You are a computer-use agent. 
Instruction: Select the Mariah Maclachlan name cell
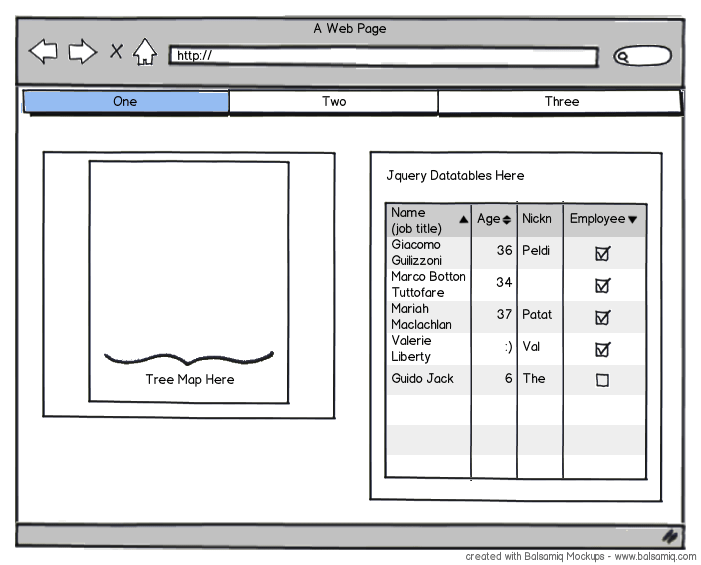pos(428,316)
